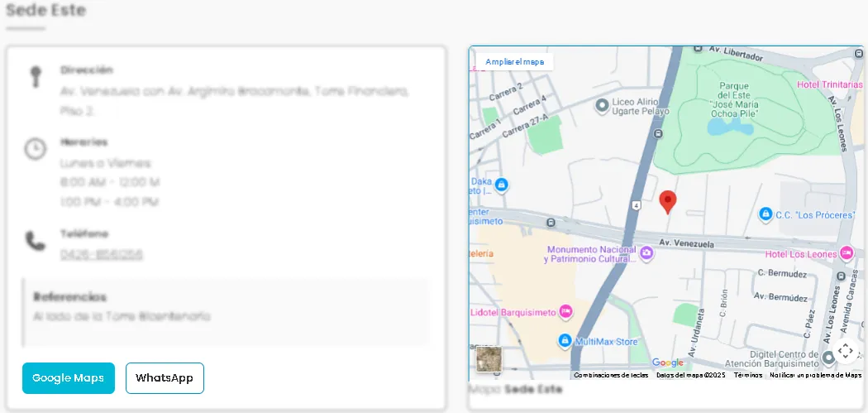The height and width of the screenshot is (413, 868).
Task: Switch to satellite view thumbnail
Action: coord(489,358)
